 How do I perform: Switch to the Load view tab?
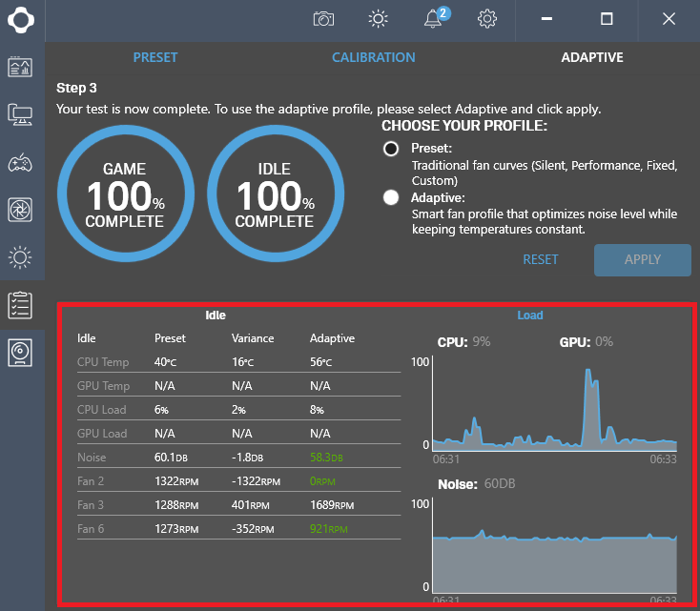530,316
